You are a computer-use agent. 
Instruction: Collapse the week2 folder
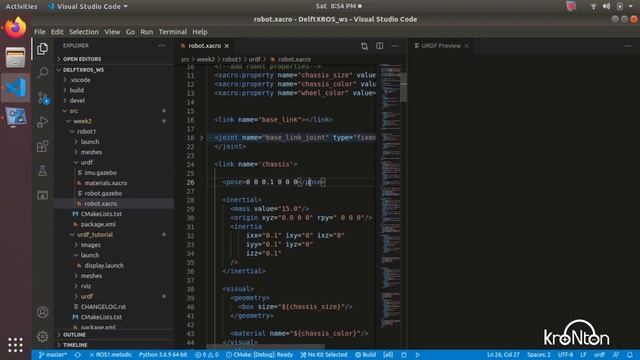pyautogui.click(x=114, y=121)
